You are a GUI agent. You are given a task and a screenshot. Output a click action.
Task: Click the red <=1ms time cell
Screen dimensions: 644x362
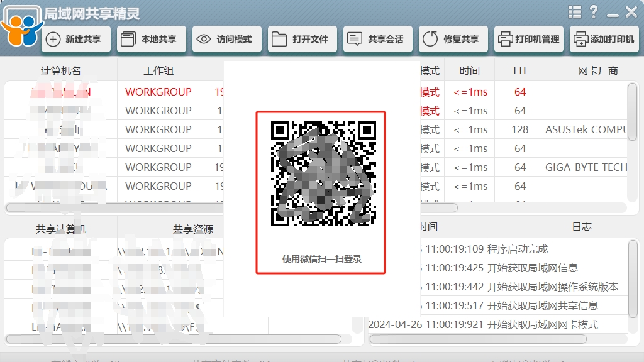pyautogui.click(x=470, y=92)
